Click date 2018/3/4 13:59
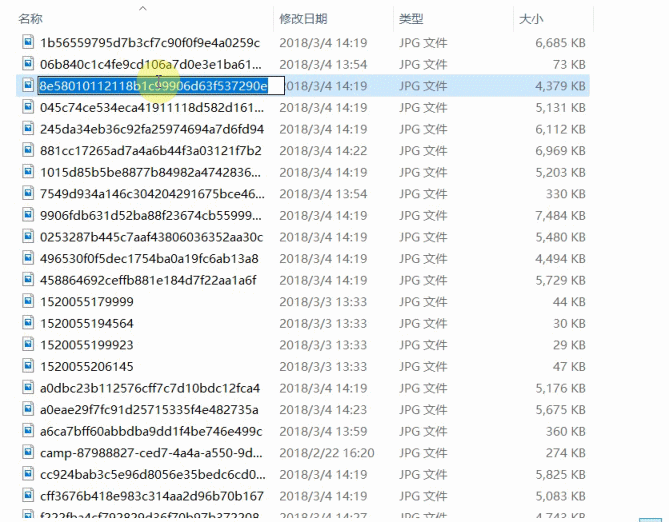 [323, 432]
